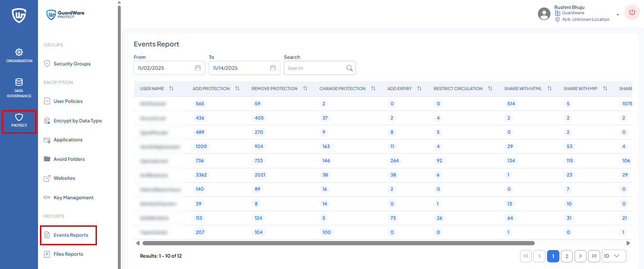Open the Data Governance database icon

19,83
